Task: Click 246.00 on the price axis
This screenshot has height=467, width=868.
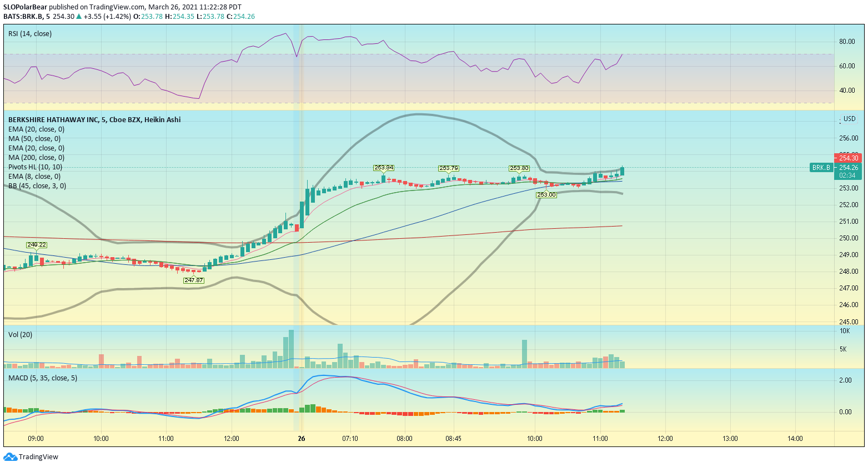Action: 849,305
